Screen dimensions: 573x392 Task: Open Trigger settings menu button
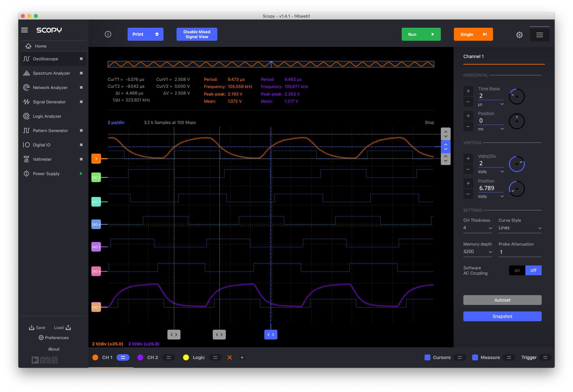click(x=545, y=357)
